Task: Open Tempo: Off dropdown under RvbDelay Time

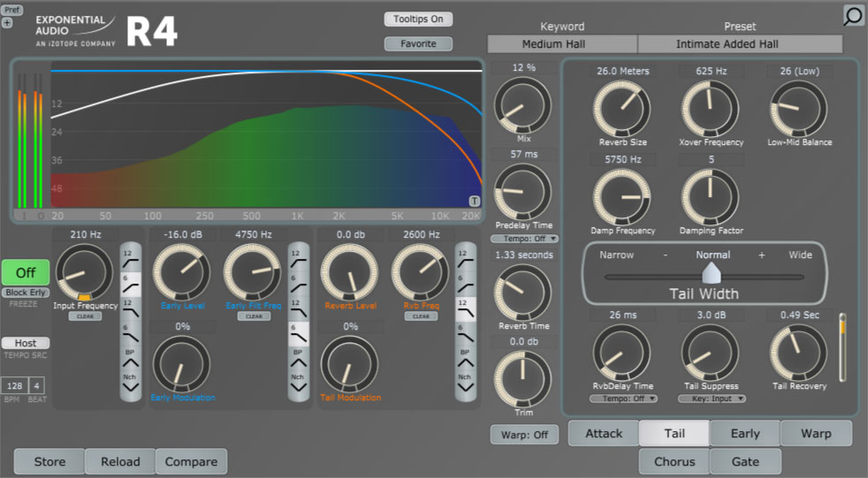Action: tap(623, 398)
